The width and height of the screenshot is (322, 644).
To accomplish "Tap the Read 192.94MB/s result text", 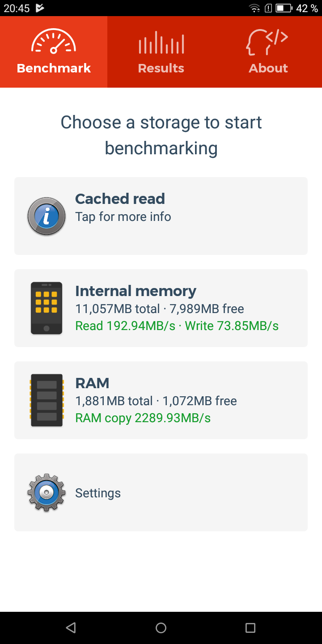I will [x=125, y=326].
